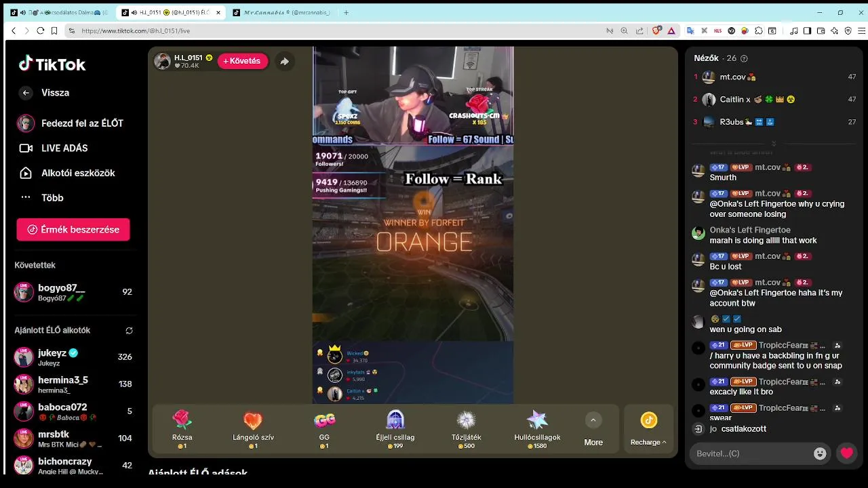Open the HLS extension icon
Image resolution: width=868 pixels, height=488 pixels.
[718, 30]
